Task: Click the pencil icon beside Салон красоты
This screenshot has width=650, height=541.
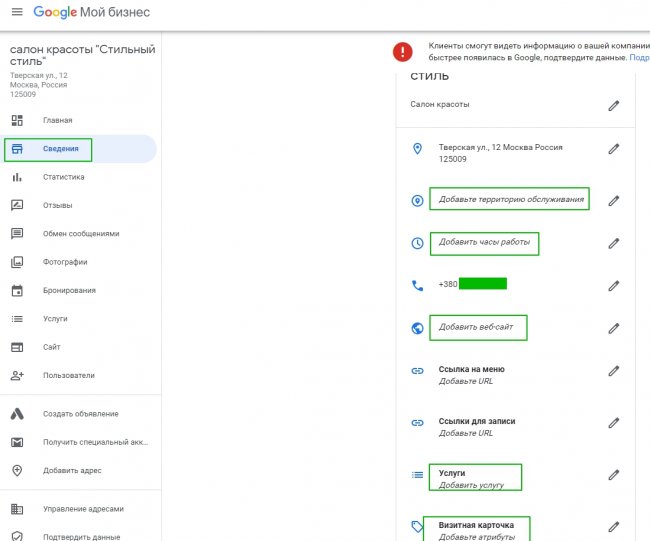Action: [614, 105]
